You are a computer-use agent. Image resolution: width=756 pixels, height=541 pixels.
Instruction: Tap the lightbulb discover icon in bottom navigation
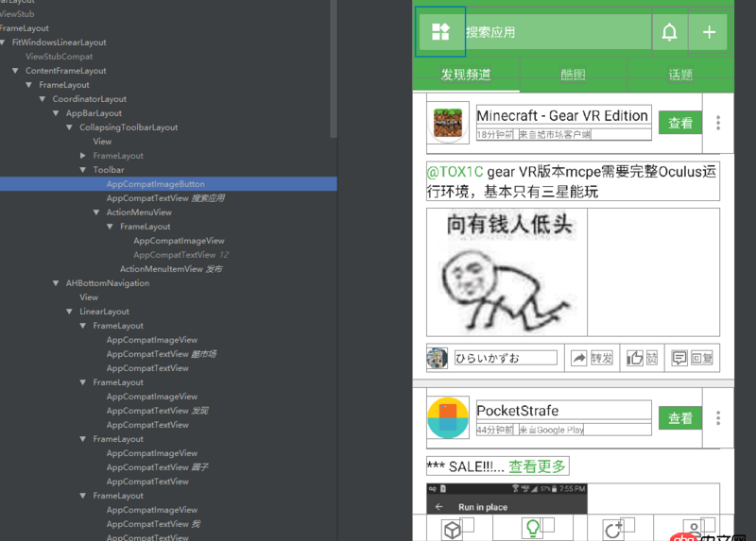coord(532,529)
